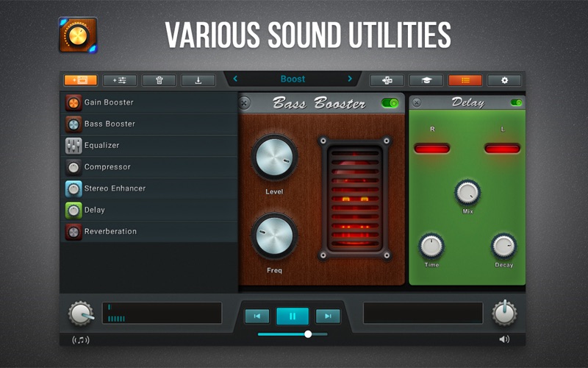Toggle the orange effects list button

click(x=465, y=80)
